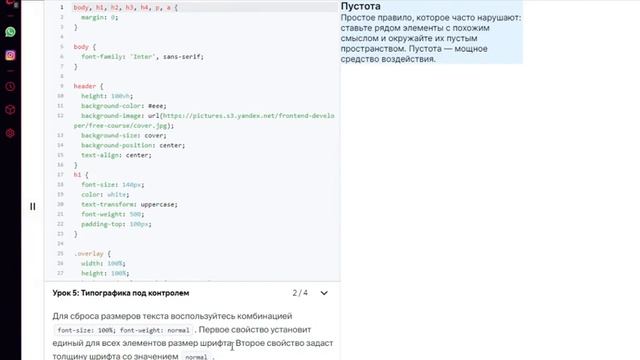The image size is (640, 360).
Task: Open Instagram in the browser sidebar
Action: (x=10, y=55)
